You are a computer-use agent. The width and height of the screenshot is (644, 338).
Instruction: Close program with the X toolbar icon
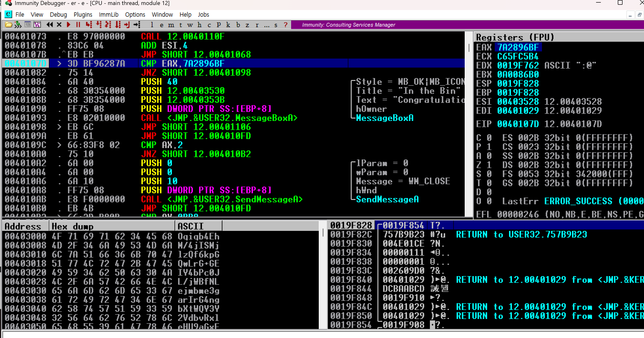[59, 25]
